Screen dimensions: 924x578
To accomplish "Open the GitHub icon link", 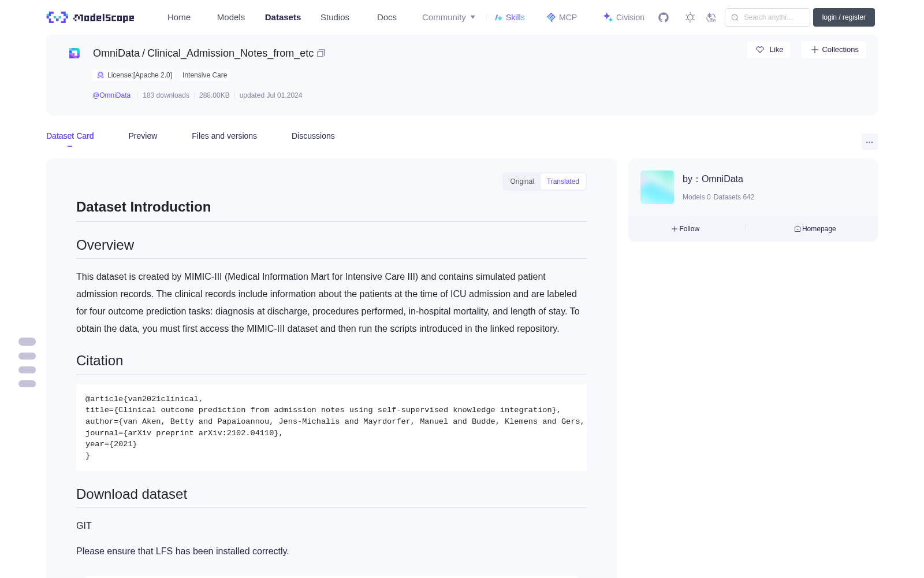I will point(664,17).
